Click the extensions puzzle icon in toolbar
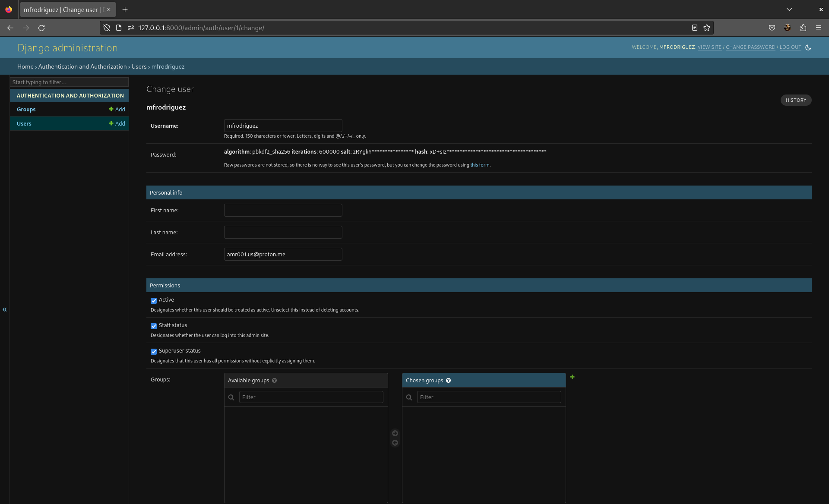 pos(803,28)
